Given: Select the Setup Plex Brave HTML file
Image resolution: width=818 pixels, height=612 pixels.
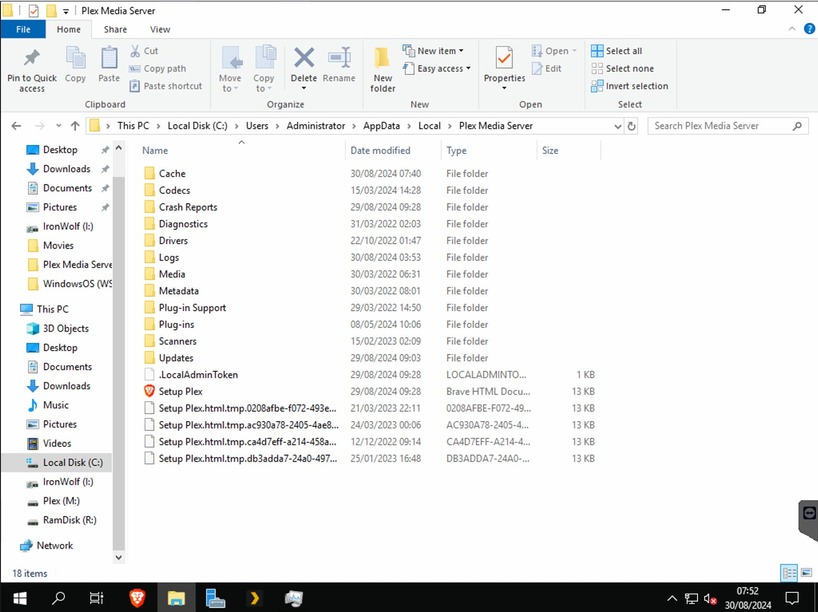Looking at the screenshot, I should tap(181, 391).
